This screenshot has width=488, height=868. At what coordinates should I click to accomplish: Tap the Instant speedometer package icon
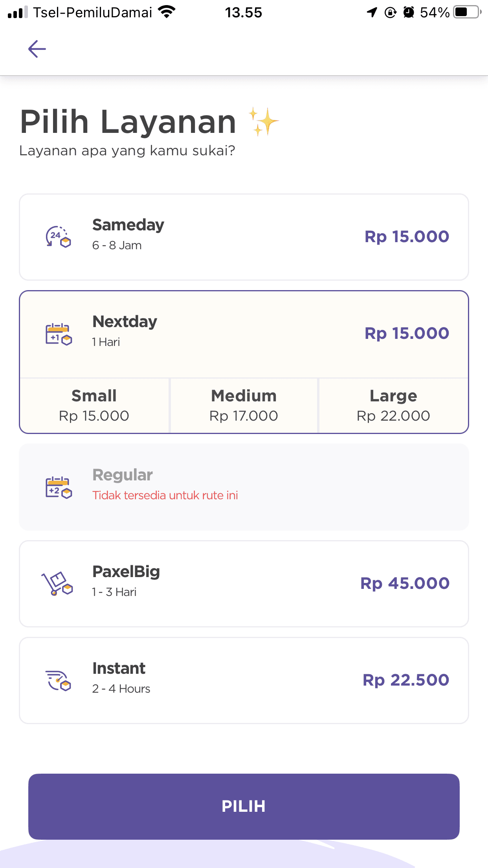tap(59, 680)
